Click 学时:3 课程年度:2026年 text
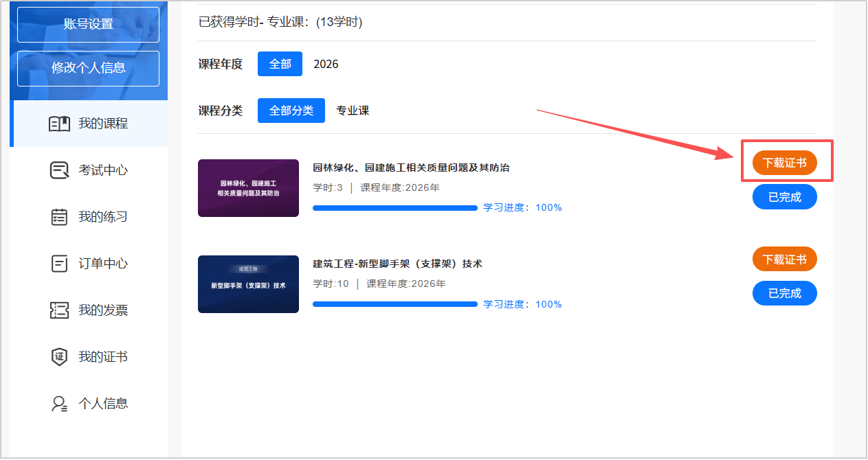Screen dimensions: 868x460 [376, 187]
